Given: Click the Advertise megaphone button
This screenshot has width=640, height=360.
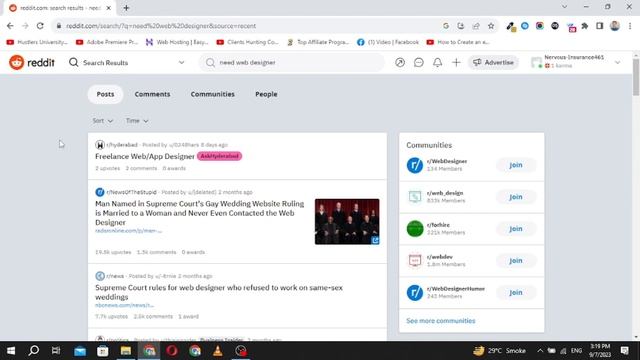Looking at the screenshot, I should (x=493, y=62).
